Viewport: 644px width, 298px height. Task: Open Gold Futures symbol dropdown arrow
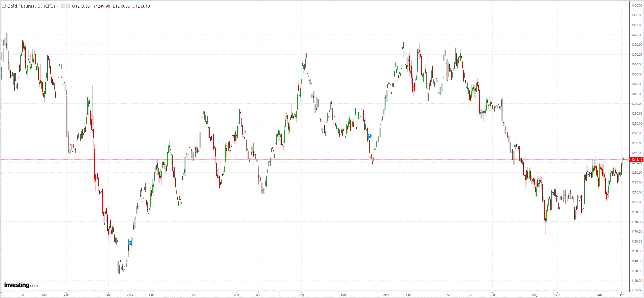[57, 6]
